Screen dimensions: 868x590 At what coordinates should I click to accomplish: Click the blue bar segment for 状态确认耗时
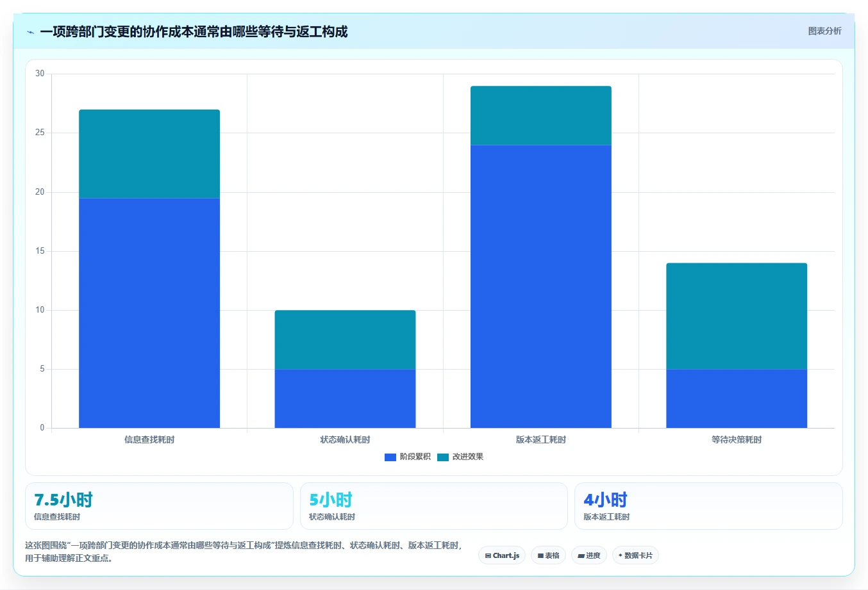point(345,398)
